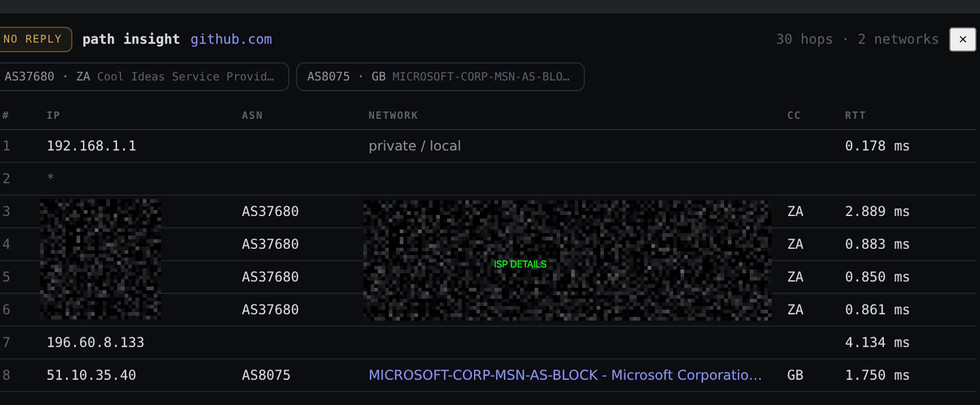The width and height of the screenshot is (980, 405).
Task: Click the 4.134 ms RTT value
Action: point(877,342)
